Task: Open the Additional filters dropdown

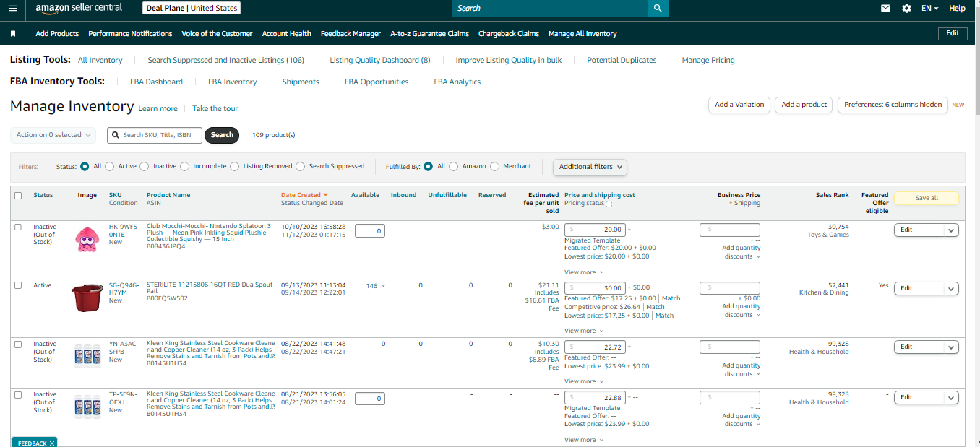Action: pyautogui.click(x=590, y=167)
